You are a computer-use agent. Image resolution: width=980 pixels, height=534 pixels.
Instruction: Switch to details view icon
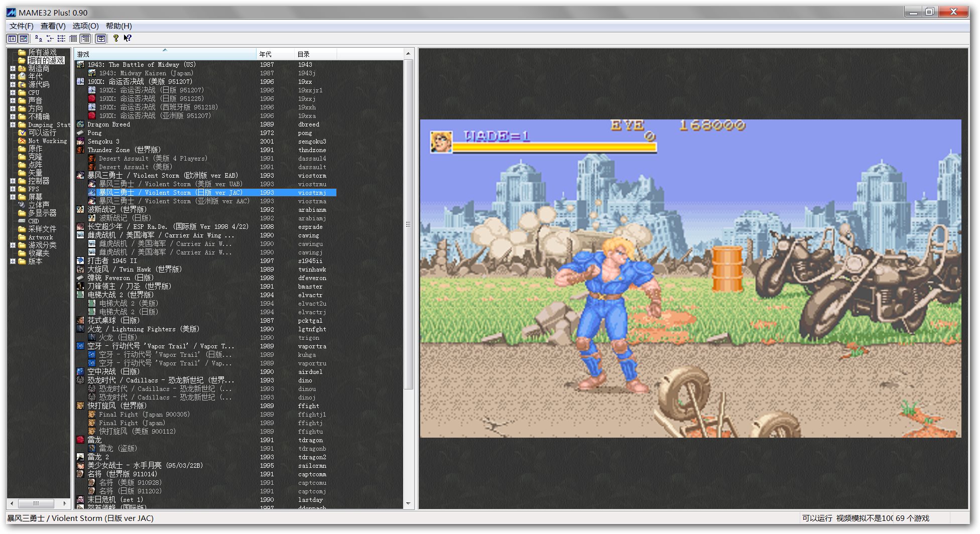click(x=73, y=39)
